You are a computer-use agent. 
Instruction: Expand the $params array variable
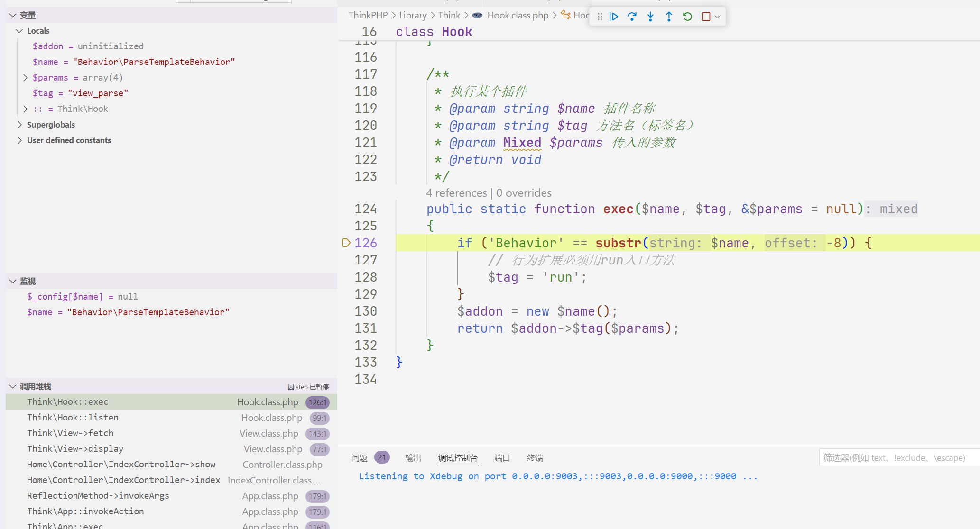coord(26,77)
